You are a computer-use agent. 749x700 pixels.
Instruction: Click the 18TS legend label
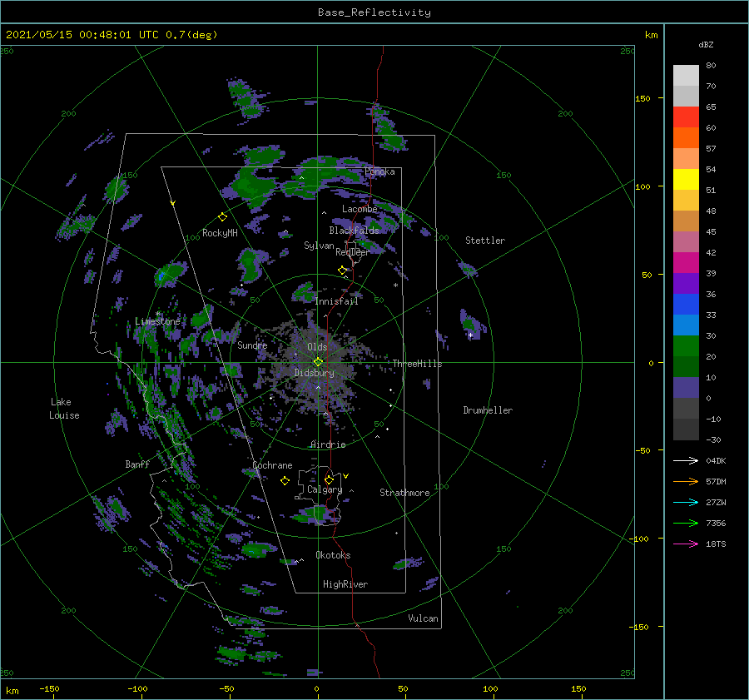coord(716,544)
